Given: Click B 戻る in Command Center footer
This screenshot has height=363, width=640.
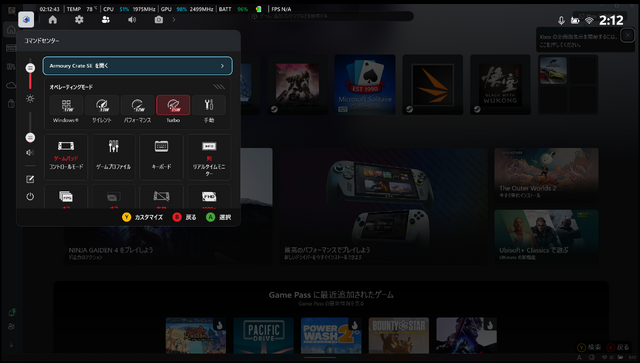Looking at the screenshot, I should pyautogui.click(x=184, y=217).
